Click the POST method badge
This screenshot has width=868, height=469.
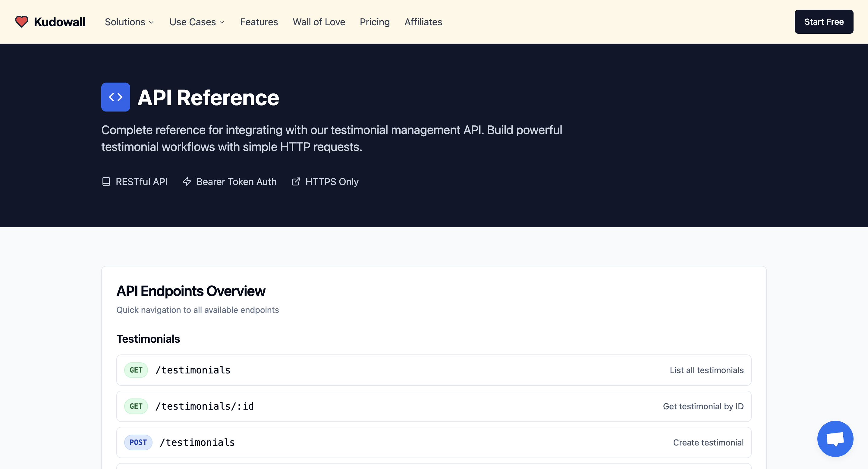point(138,442)
